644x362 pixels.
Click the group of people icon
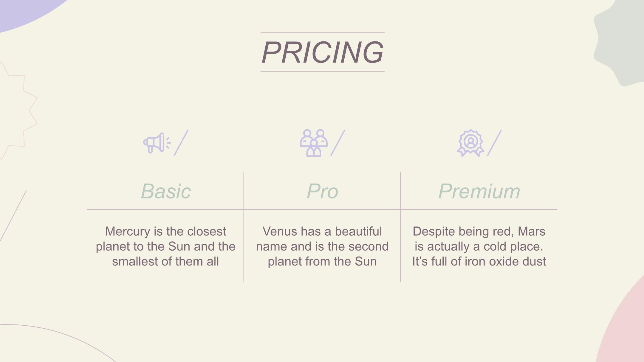click(314, 143)
